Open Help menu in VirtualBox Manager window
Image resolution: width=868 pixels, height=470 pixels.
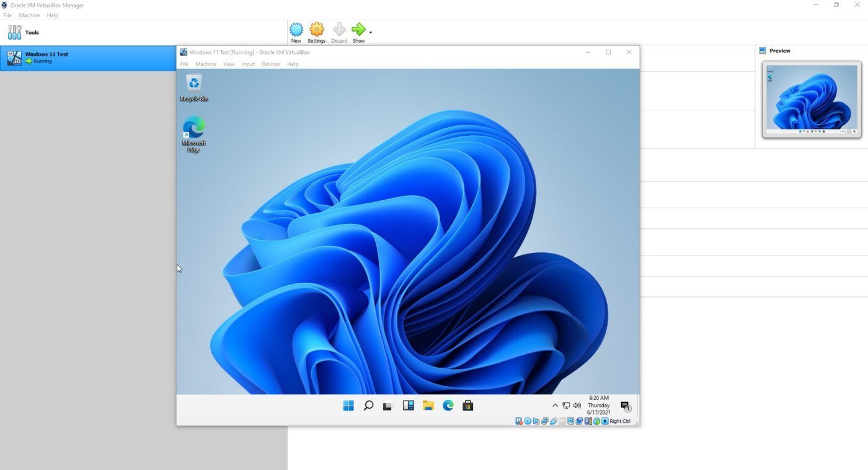tap(53, 16)
